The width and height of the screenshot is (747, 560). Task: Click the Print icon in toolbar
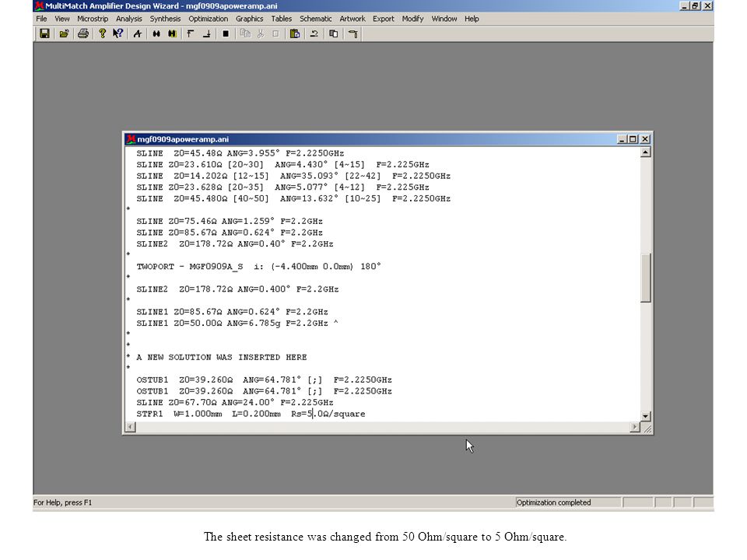pyautogui.click(x=83, y=33)
